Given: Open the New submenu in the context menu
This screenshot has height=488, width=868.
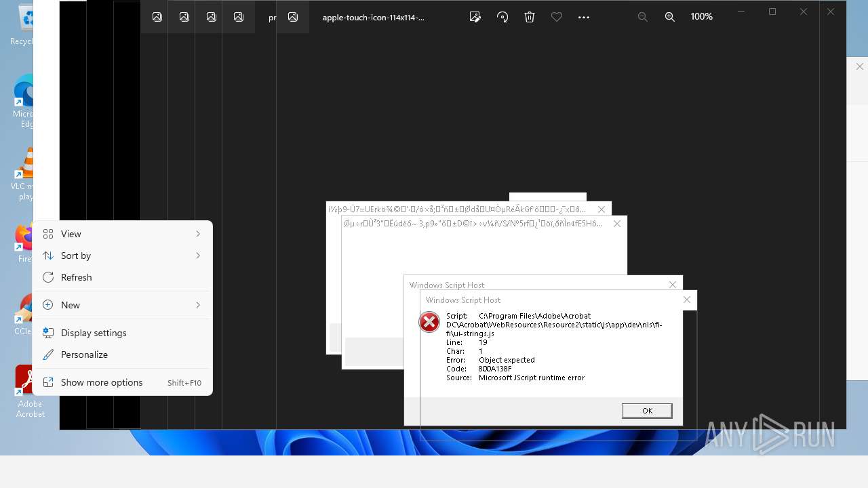Looking at the screenshot, I should click(x=123, y=305).
